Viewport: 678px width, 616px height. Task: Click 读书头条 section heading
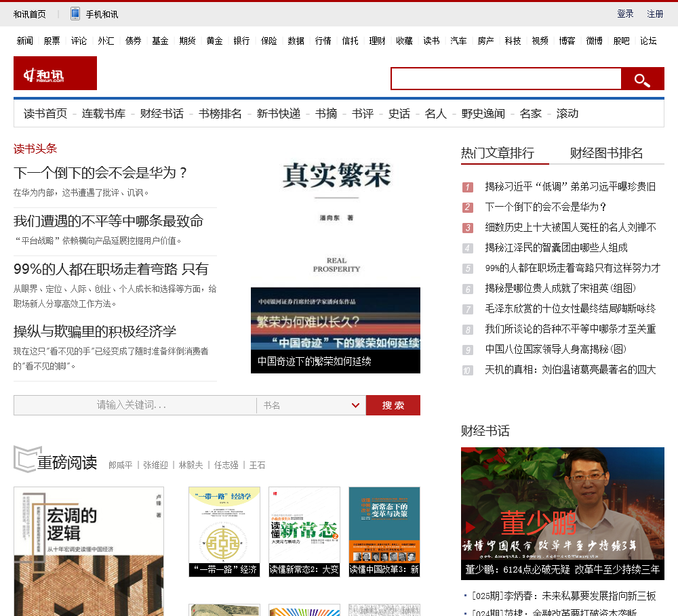tap(35, 148)
